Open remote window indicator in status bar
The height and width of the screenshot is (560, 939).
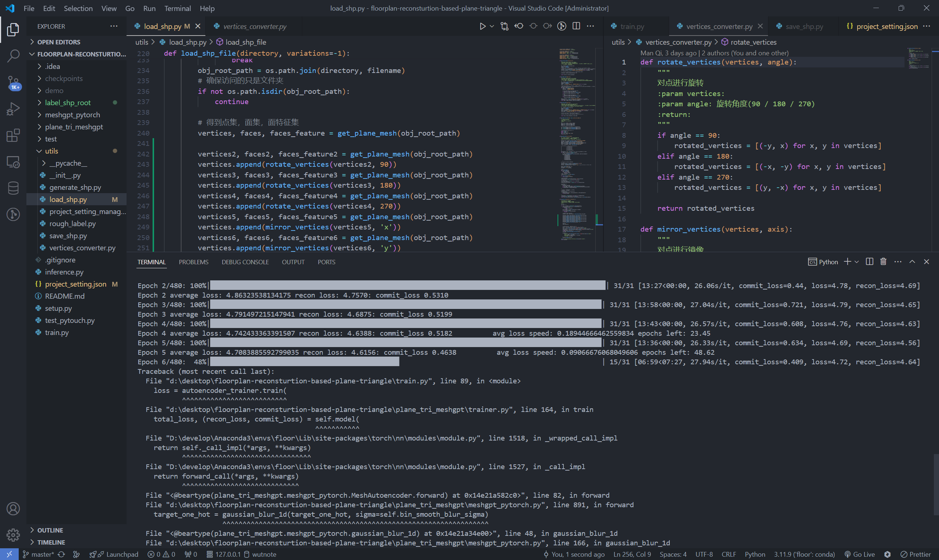(9, 555)
